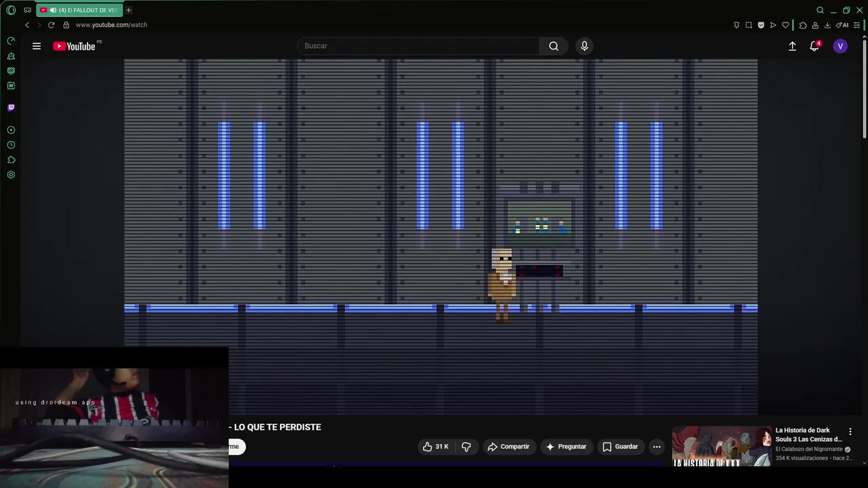Click the Buscar search field
The image size is (868, 488).
click(x=418, y=46)
